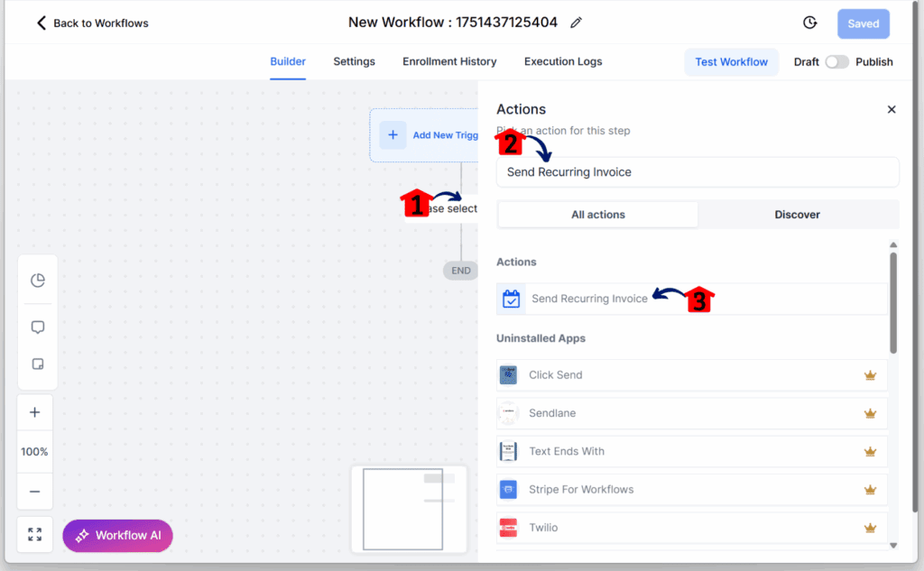Click the 100% zoom level indicator
This screenshot has width=924, height=571.
pyautogui.click(x=35, y=452)
